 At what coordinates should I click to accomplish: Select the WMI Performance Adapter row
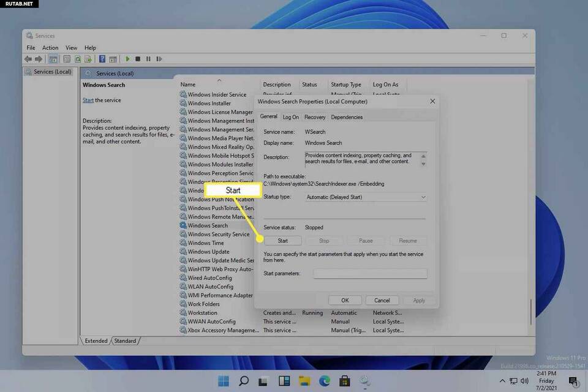[x=220, y=295]
